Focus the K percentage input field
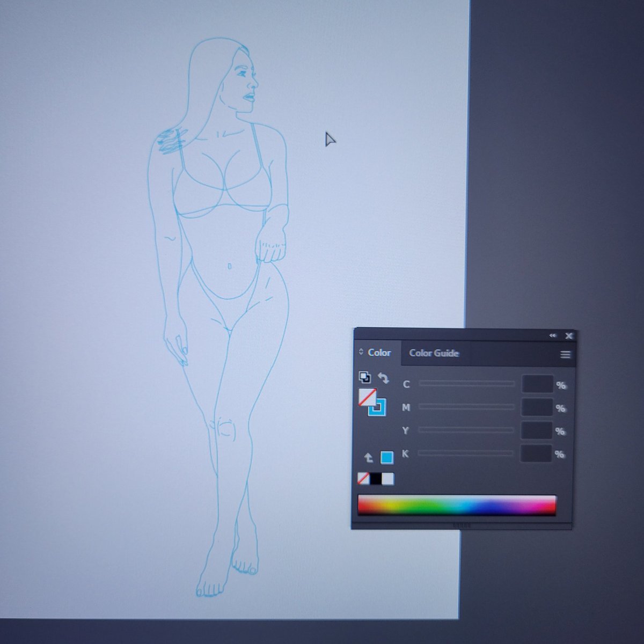The height and width of the screenshot is (644, 644). (x=536, y=453)
